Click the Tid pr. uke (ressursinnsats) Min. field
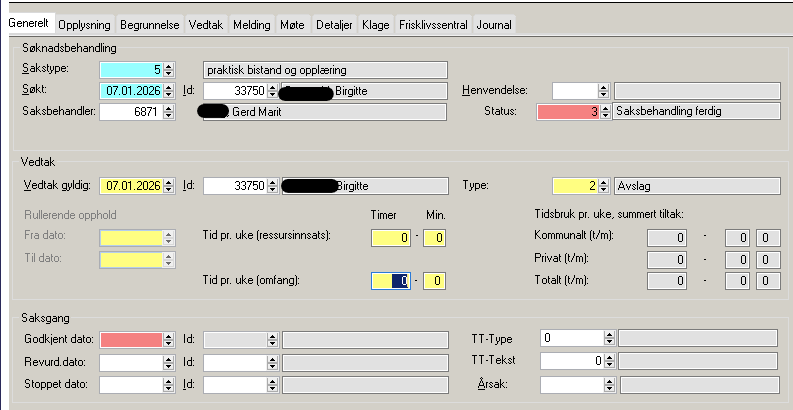The height and width of the screenshot is (410, 793). tap(432, 238)
